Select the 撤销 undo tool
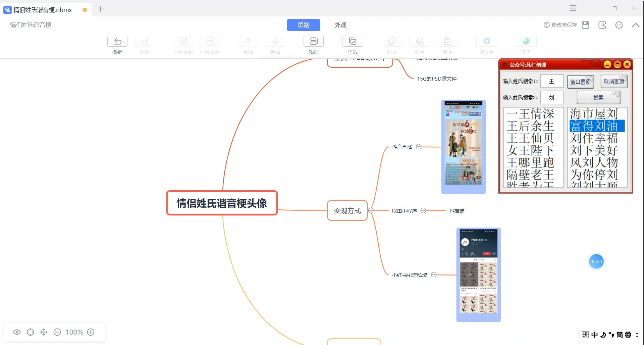 pyautogui.click(x=117, y=45)
